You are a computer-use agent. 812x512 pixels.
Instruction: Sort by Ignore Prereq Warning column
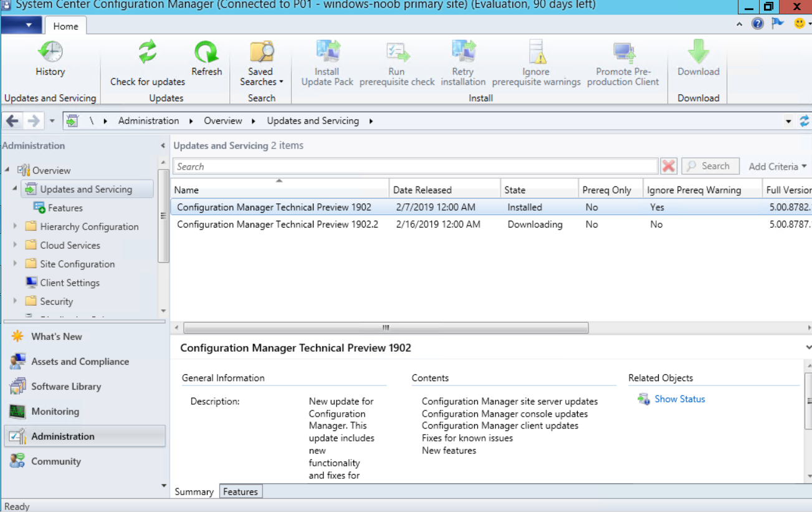coord(702,190)
